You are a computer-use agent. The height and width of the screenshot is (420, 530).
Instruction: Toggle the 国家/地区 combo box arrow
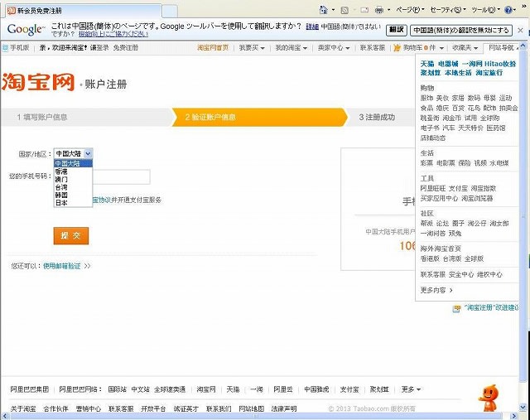tap(88, 153)
